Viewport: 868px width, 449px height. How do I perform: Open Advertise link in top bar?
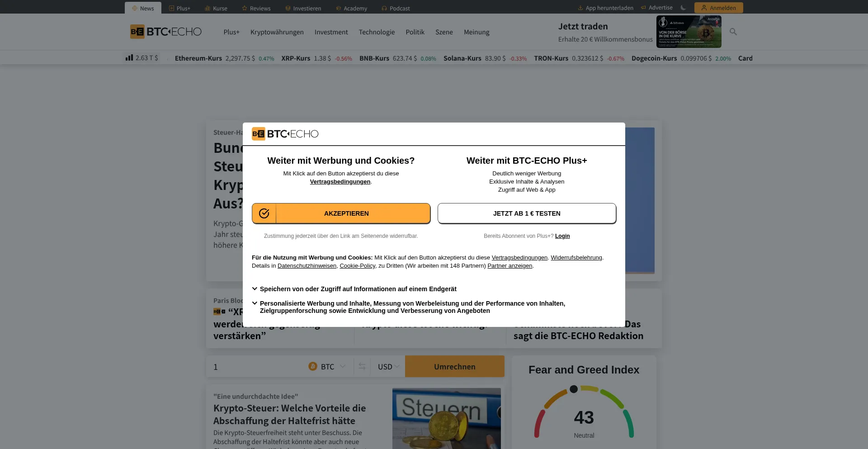(x=656, y=8)
